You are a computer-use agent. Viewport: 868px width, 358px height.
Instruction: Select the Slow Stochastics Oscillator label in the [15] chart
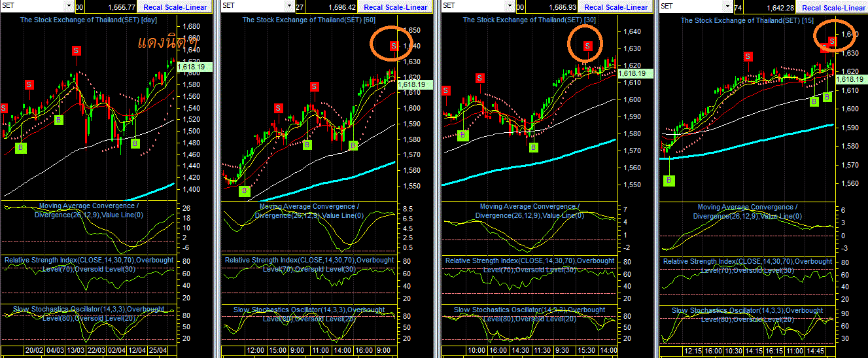click(x=748, y=315)
